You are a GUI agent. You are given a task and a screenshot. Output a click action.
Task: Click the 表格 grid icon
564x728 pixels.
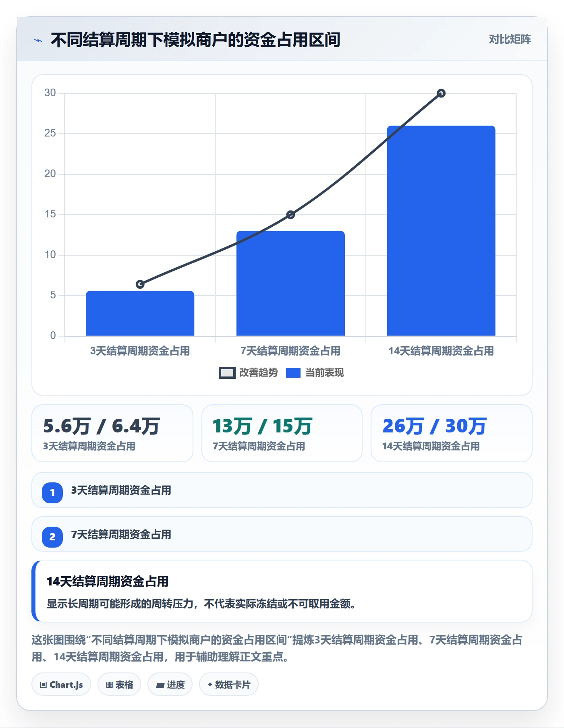[x=109, y=685]
